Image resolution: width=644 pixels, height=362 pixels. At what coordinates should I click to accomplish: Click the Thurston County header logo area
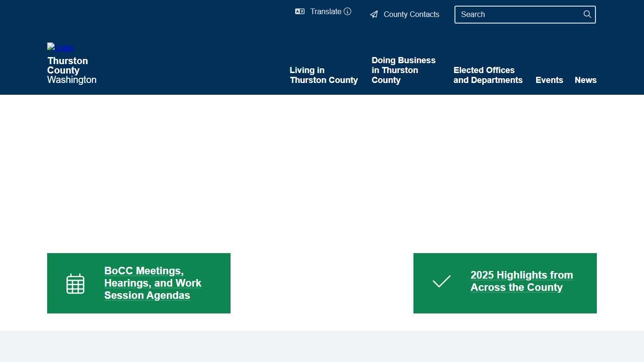(x=72, y=64)
